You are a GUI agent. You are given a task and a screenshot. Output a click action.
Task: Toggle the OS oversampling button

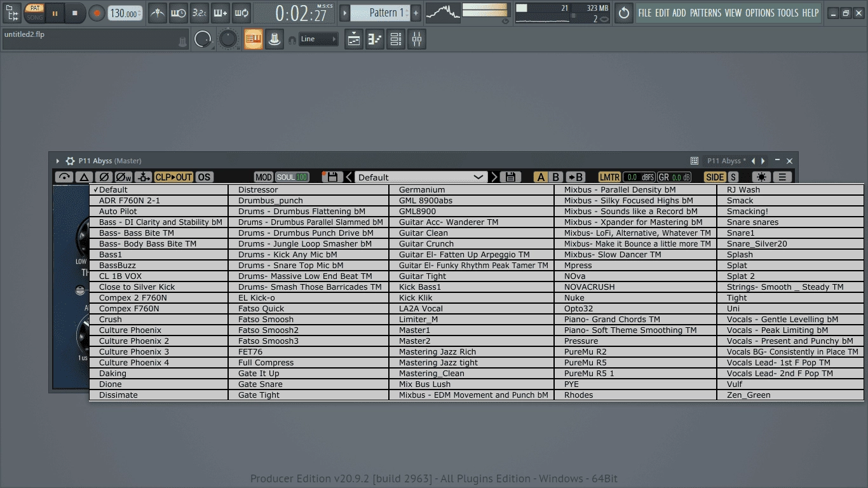point(204,177)
